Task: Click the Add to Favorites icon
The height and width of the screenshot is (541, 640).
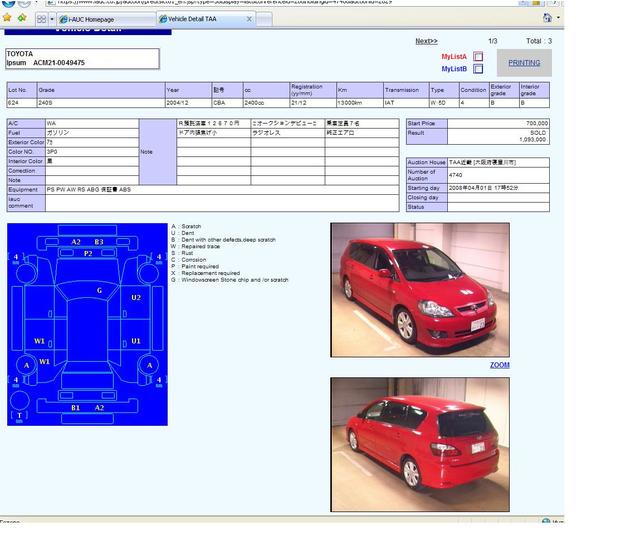Action: click(x=22, y=18)
